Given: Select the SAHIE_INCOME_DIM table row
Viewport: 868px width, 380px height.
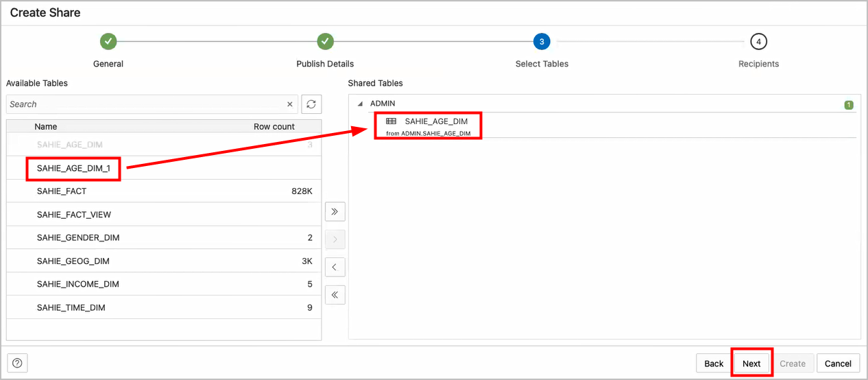Looking at the screenshot, I should pyautogui.click(x=164, y=285).
